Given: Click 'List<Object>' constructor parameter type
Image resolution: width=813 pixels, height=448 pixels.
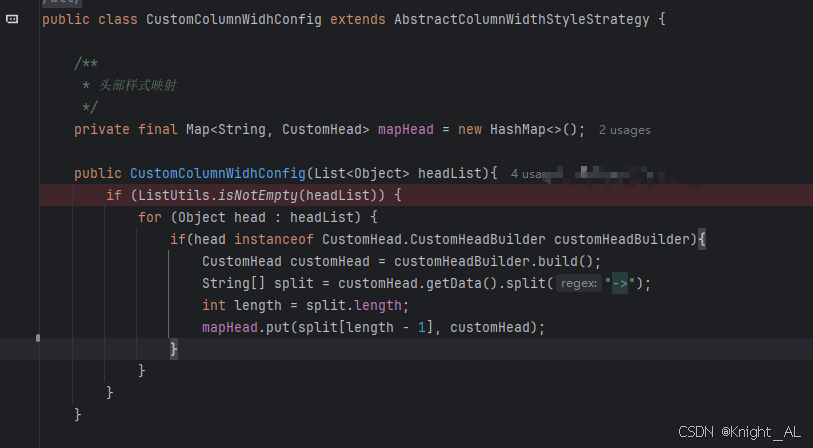Looking at the screenshot, I should pos(362,173).
